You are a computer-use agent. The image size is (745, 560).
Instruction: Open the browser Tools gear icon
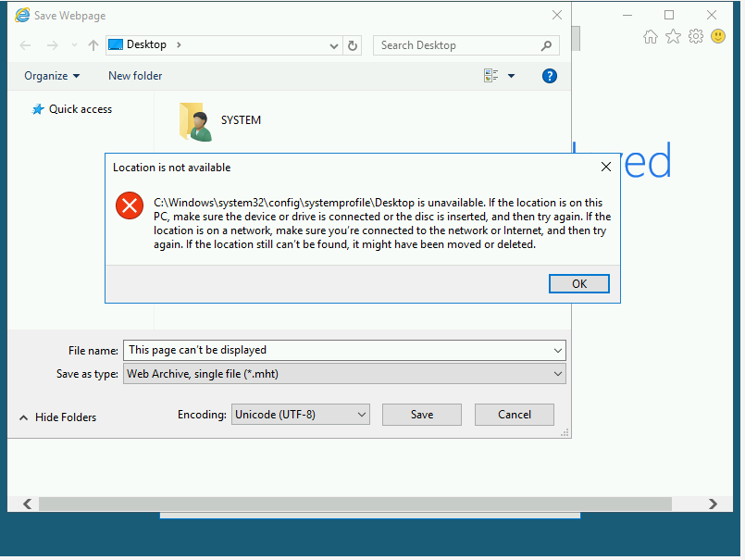click(695, 36)
